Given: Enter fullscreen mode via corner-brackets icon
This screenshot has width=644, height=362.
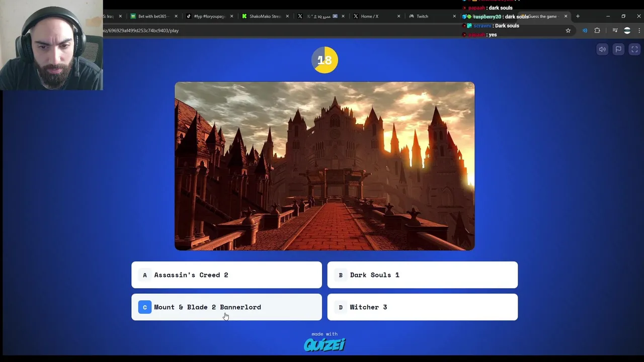Looking at the screenshot, I should 634,49.
